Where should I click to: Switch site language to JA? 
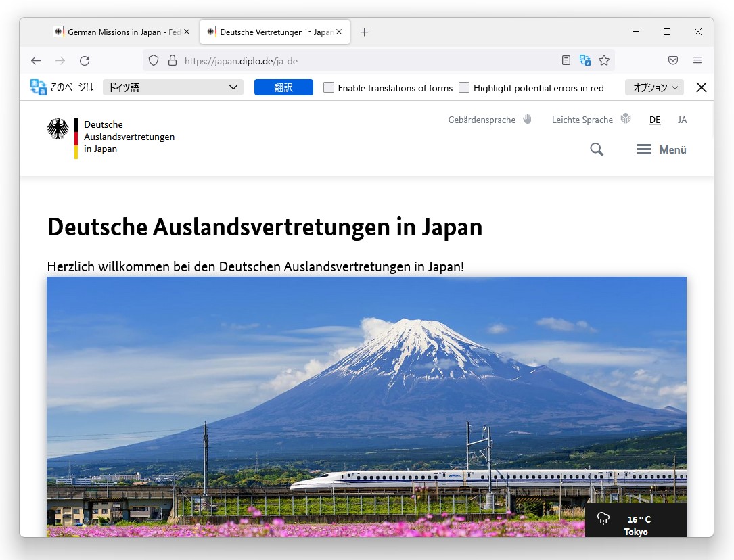point(683,120)
